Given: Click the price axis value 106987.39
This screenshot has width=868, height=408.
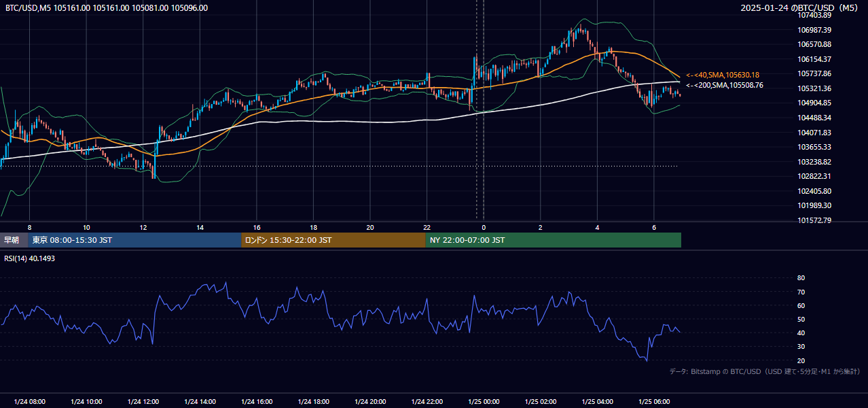Looking at the screenshot, I should tap(815, 30).
